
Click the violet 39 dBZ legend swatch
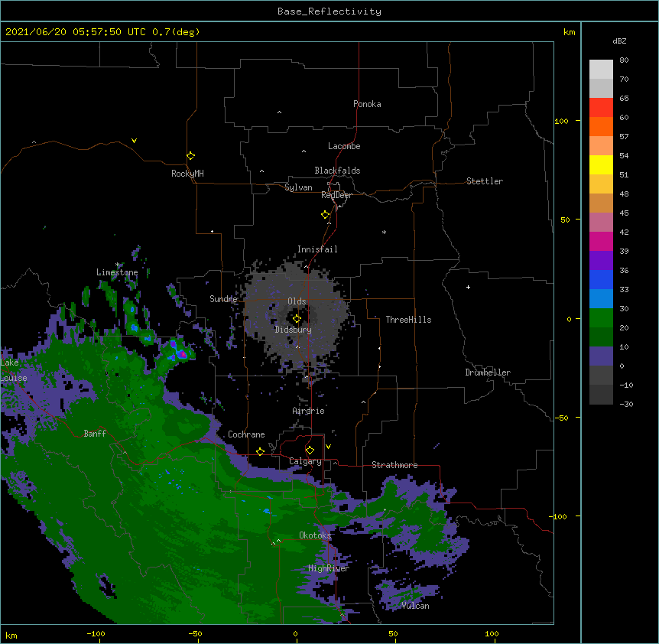(601, 261)
